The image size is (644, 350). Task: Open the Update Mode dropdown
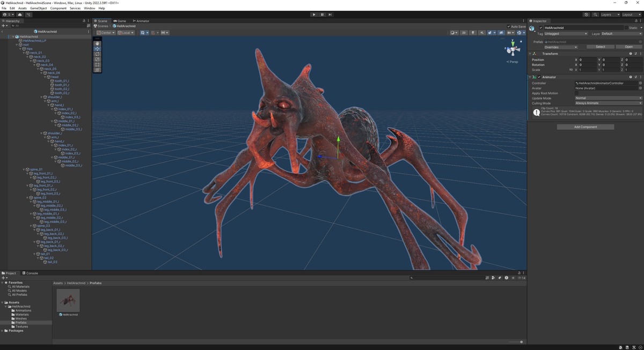point(609,98)
